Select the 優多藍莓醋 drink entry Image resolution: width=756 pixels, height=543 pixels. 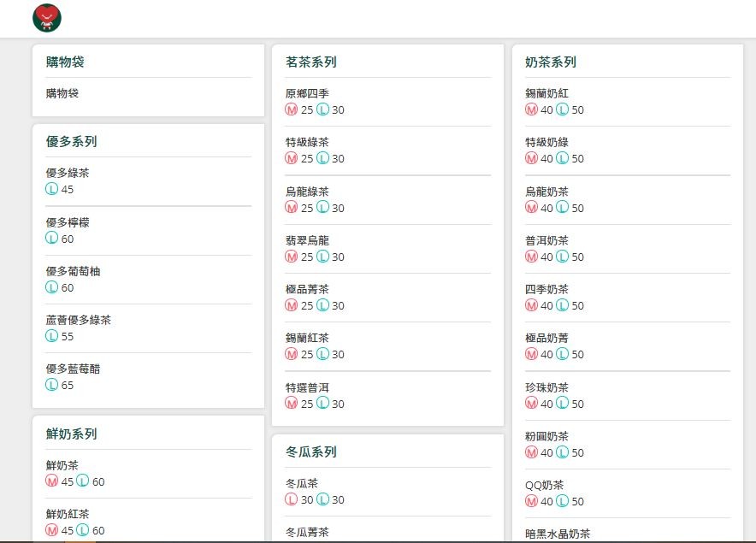(73, 369)
